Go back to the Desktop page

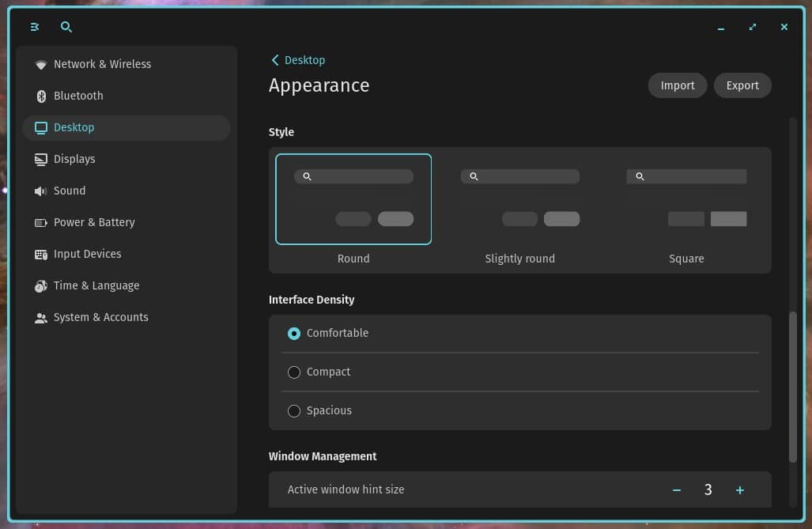[x=298, y=59]
